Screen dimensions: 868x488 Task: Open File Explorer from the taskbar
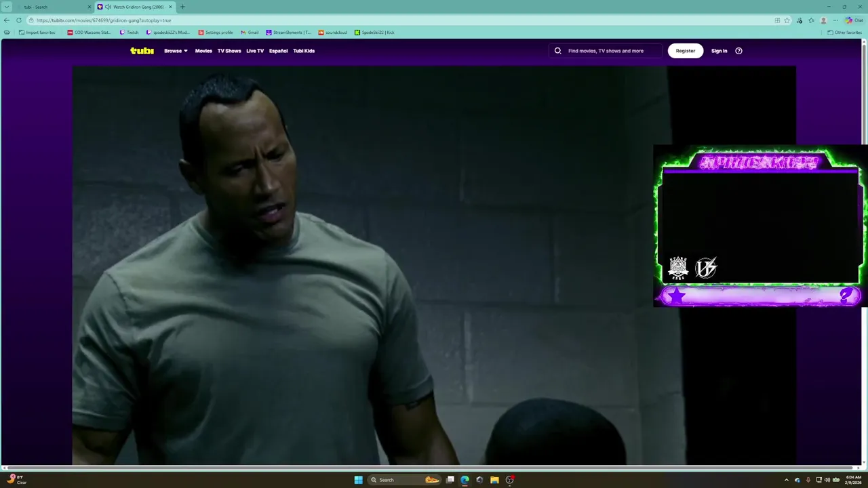click(x=494, y=480)
